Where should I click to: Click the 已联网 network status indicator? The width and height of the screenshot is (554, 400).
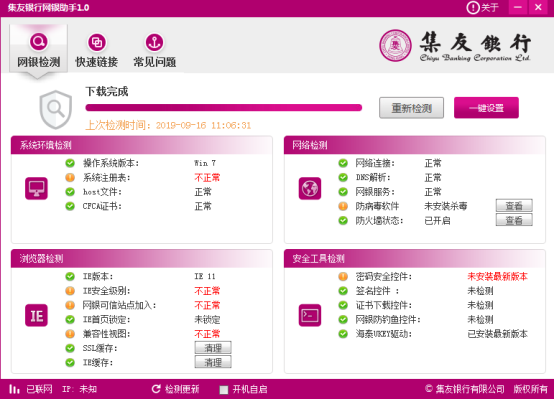[31, 389]
